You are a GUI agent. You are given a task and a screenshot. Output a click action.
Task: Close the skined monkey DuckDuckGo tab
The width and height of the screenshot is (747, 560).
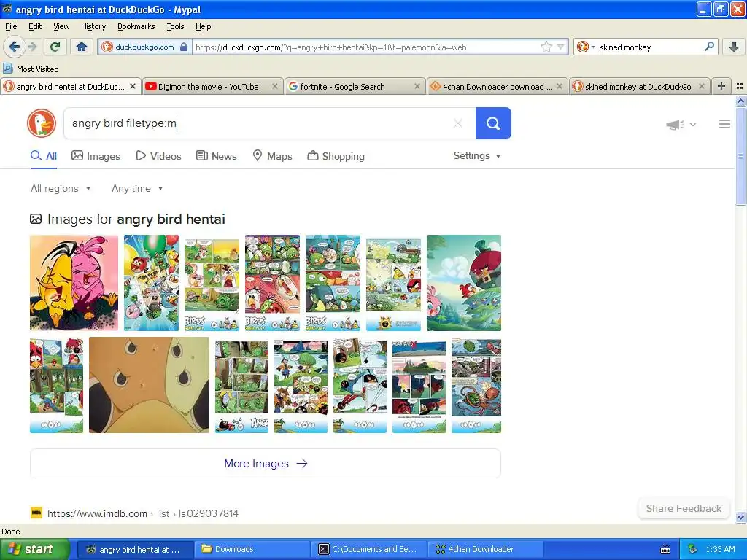[x=701, y=86]
